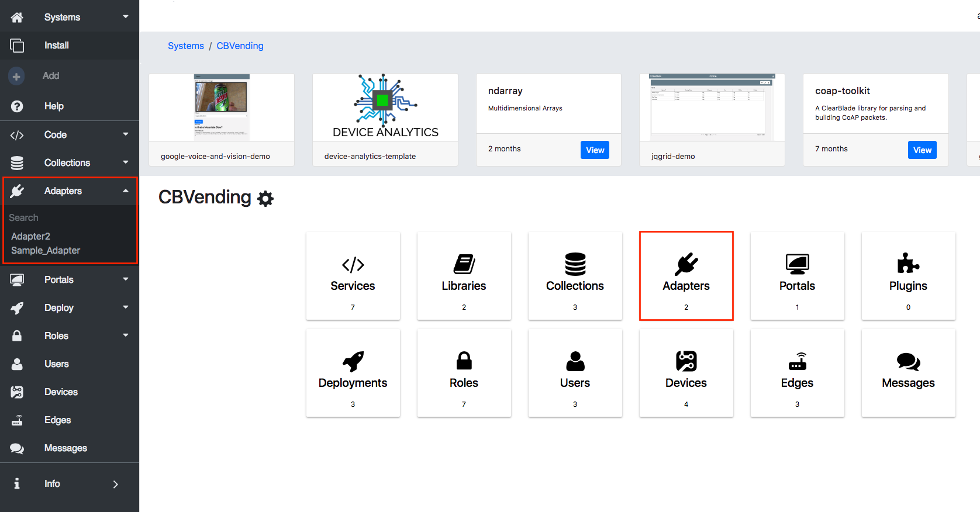This screenshot has height=512, width=980.
Task: Collapse the Adapters section in sidebar
Action: tap(125, 191)
